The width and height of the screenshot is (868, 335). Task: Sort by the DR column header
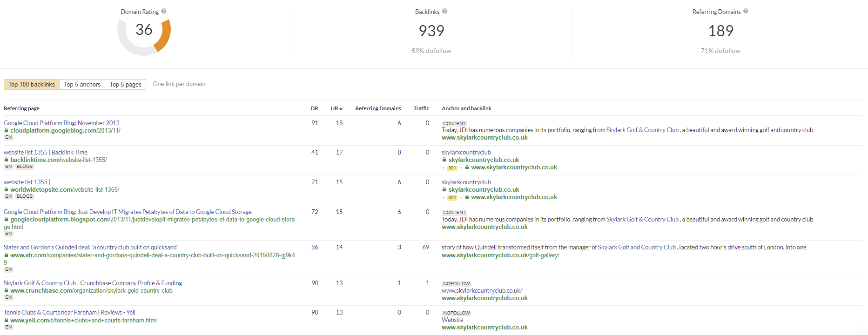tap(315, 108)
